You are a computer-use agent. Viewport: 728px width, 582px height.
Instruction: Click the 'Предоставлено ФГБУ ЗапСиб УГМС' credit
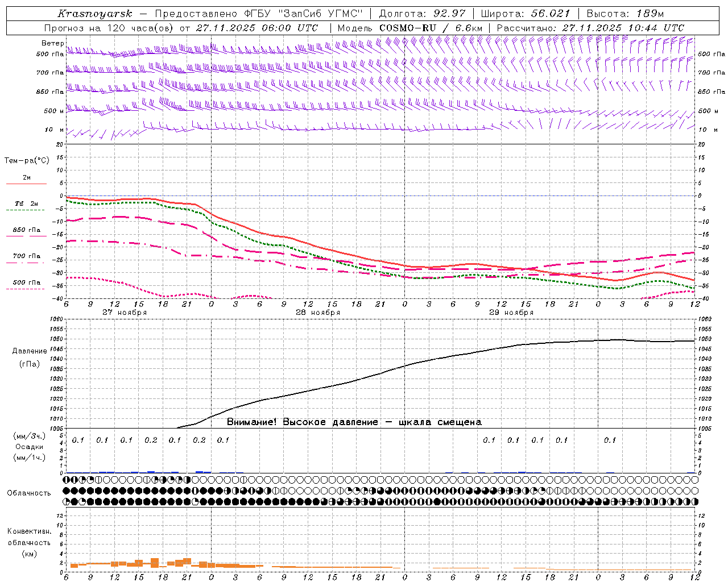259,14
